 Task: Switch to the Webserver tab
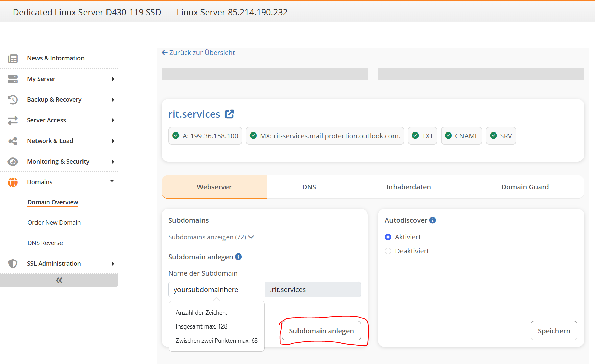[214, 187]
